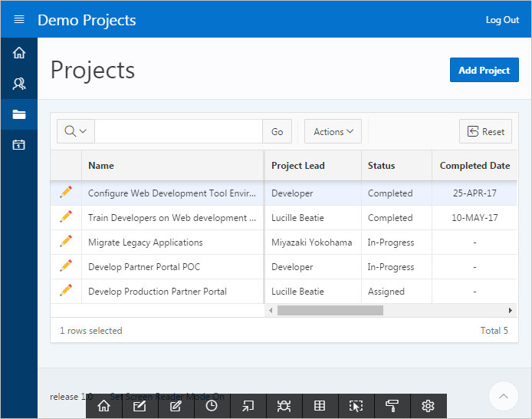532x419 pixels.
Task: Click the Log Out link
Action: coord(502,20)
